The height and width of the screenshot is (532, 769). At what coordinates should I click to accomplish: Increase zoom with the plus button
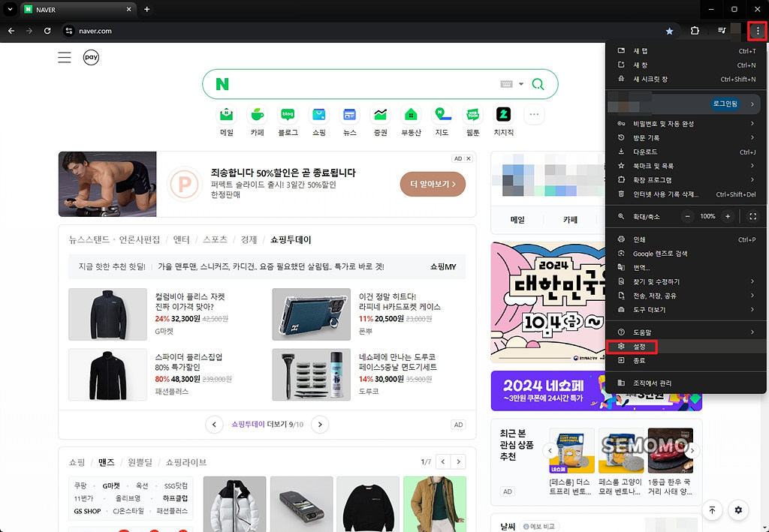[x=728, y=217]
